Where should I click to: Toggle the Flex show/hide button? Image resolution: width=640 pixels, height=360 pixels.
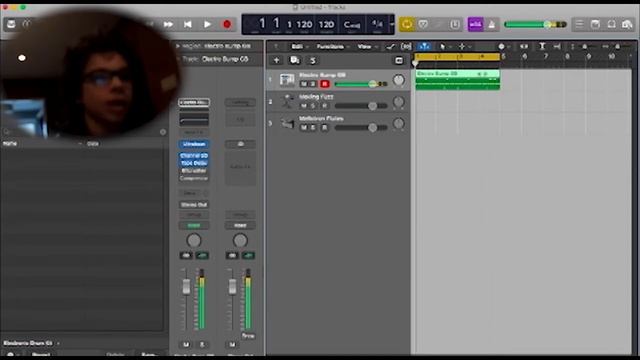[x=406, y=47]
